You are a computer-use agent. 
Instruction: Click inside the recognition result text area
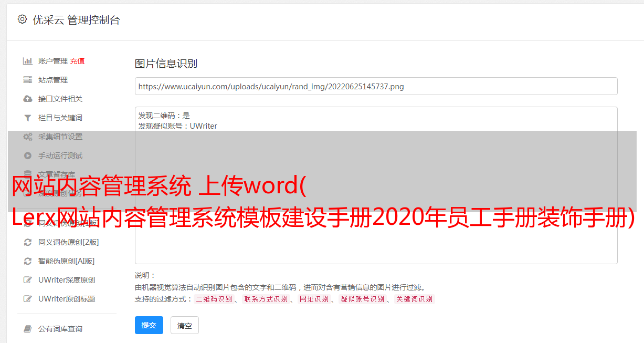pyautogui.click(x=376, y=185)
